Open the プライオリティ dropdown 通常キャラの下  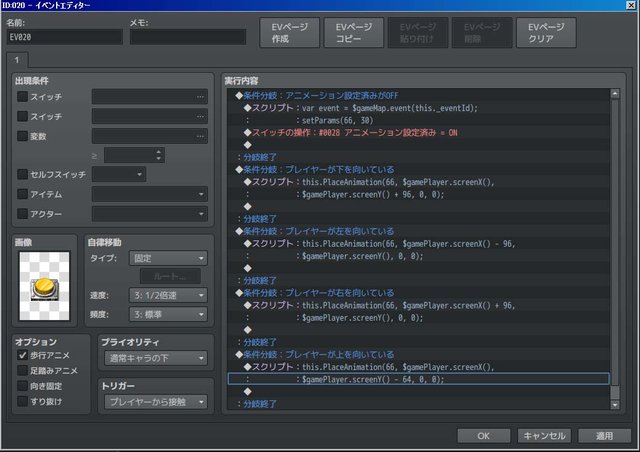pos(156,358)
